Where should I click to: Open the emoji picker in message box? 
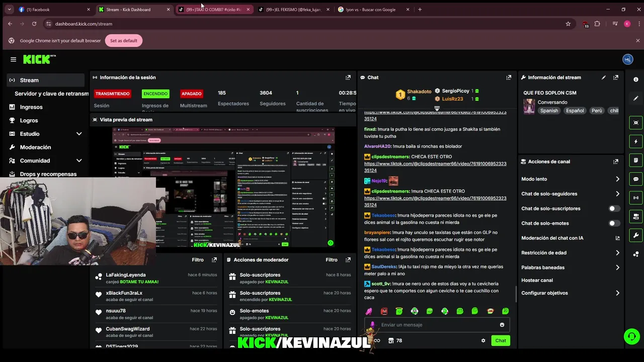pyautogui.click(x=502, y=325)
